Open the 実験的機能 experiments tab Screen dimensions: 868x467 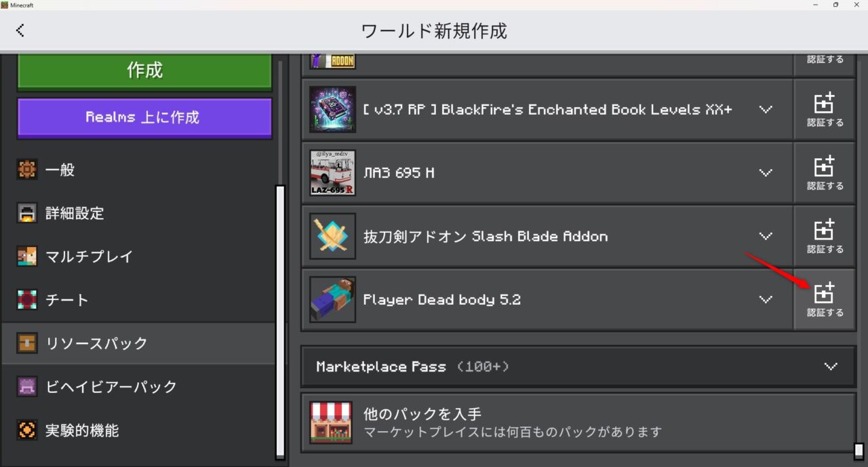pos(138,430)
